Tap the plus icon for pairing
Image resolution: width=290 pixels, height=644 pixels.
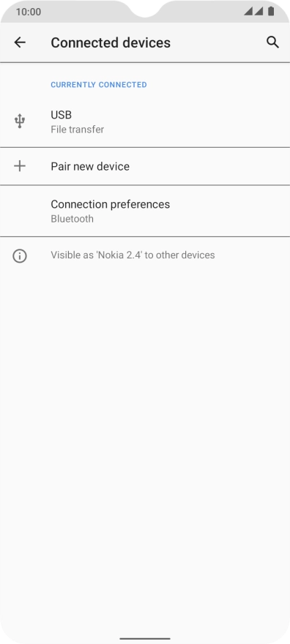click(x=19, y=166)
